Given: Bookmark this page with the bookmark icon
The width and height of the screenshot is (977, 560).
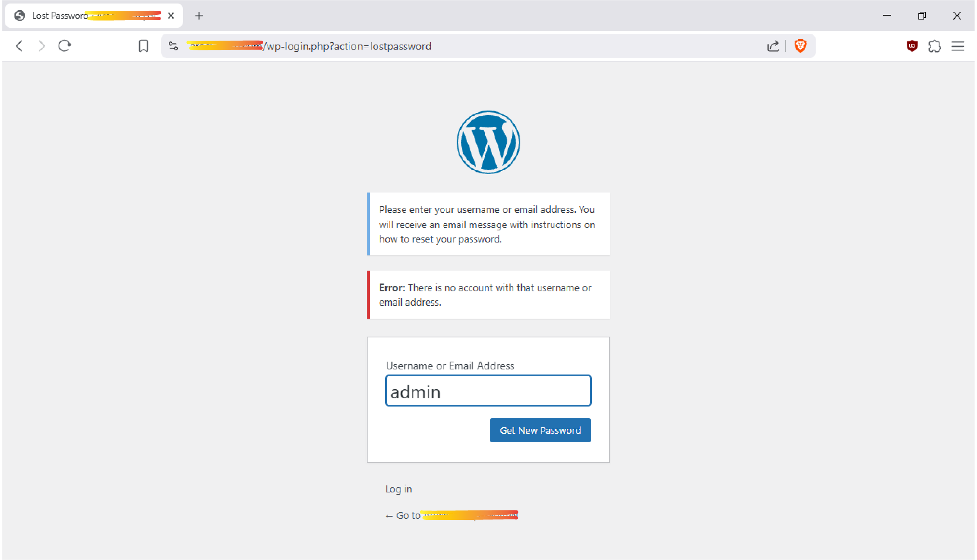Looking at the screenshot, I should (x=143, y=46).
